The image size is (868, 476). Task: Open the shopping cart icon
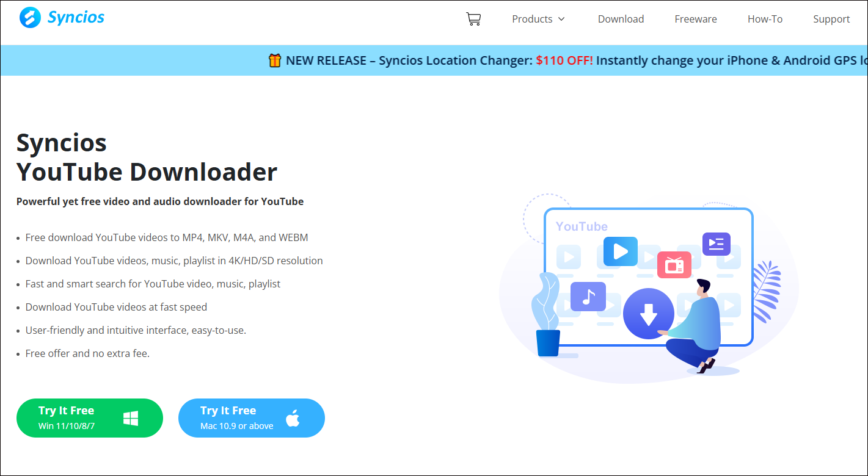(x=473, y=19)
